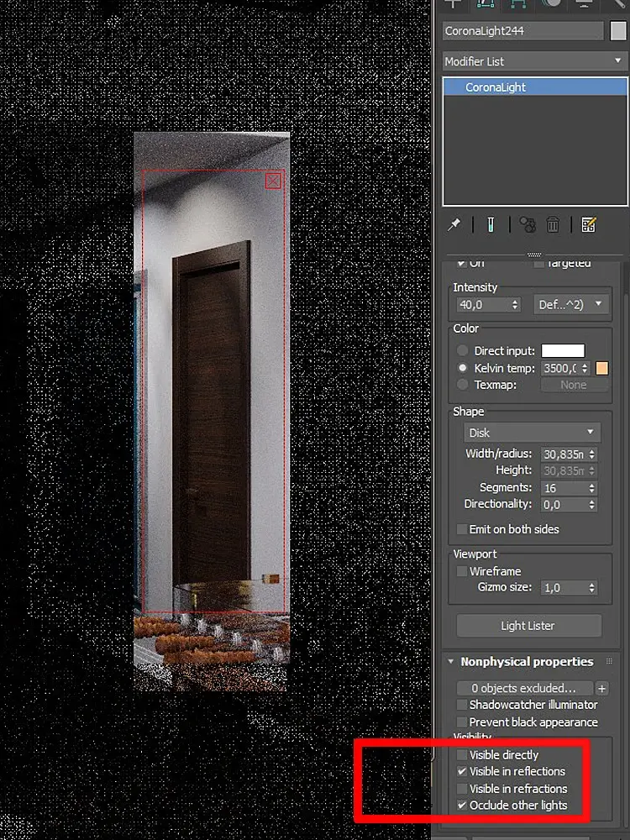Enable Wireframe viewport checkbox
This screenshot has height=840, width=630.
point(462,571)
